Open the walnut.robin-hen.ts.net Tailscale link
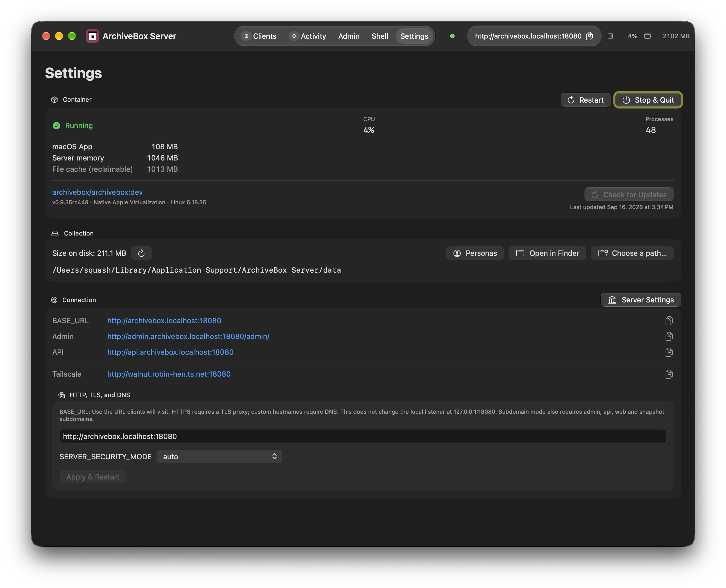 169,374
